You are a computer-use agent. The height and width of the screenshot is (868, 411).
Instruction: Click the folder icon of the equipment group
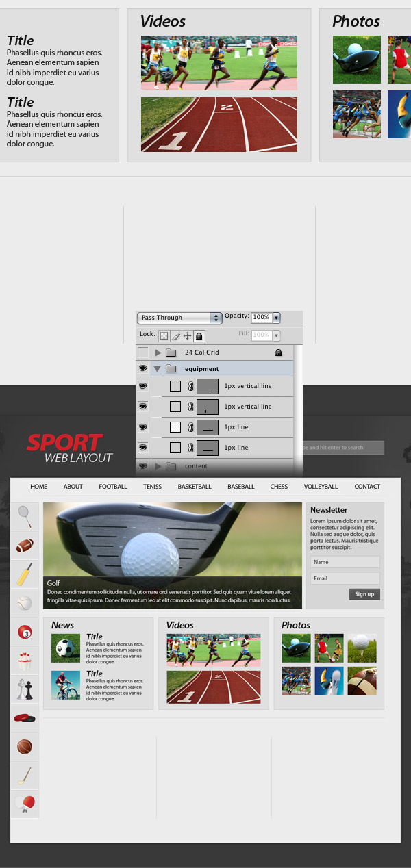(x=171, y=369)
